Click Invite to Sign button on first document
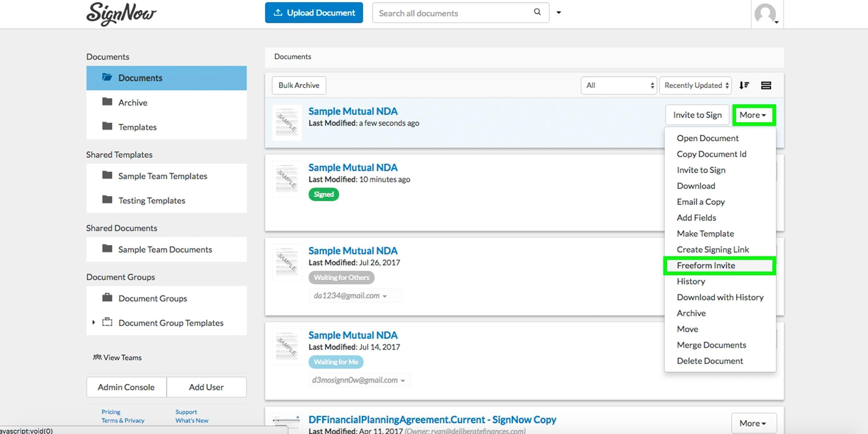Viewport: 868px width, 434px height. 697,115
